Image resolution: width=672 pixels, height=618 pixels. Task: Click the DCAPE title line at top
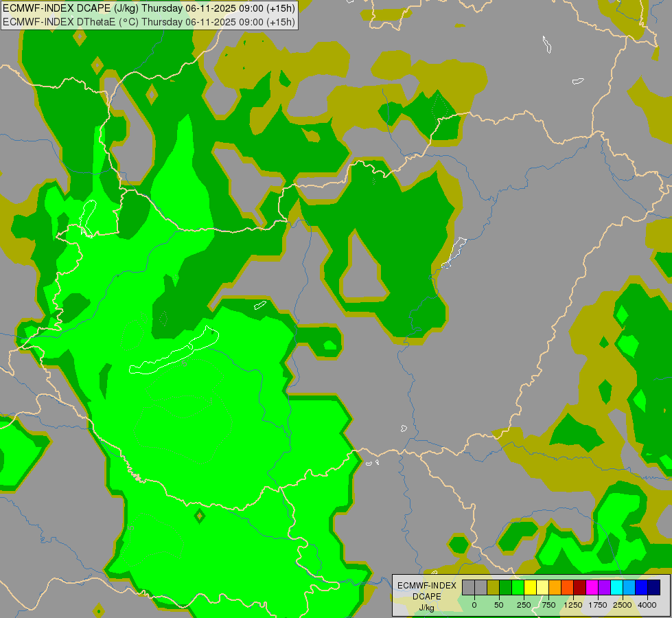(x=149, y=8)
